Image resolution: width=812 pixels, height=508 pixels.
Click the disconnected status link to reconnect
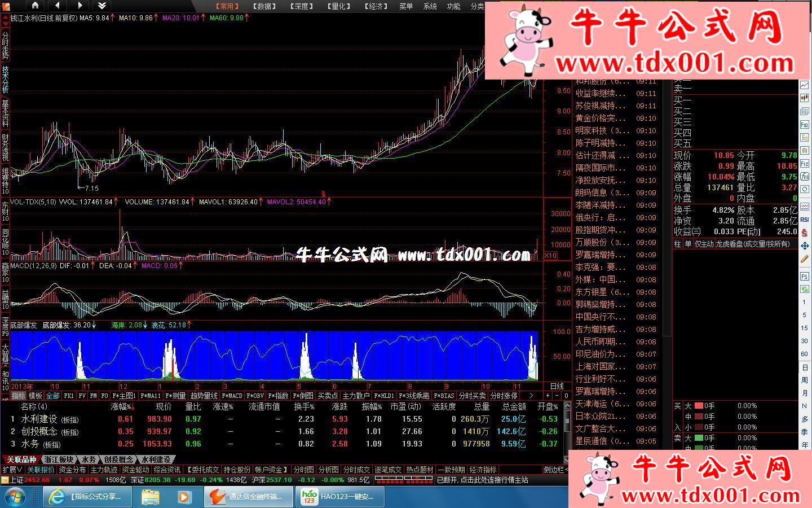[482, 480]
